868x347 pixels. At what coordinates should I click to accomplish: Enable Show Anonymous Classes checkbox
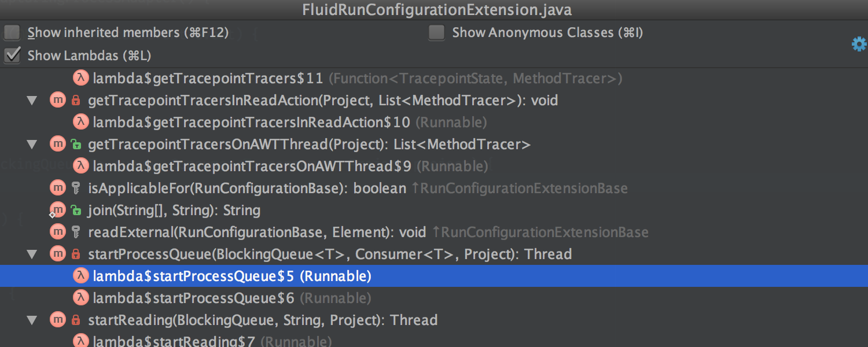point(437,32)
